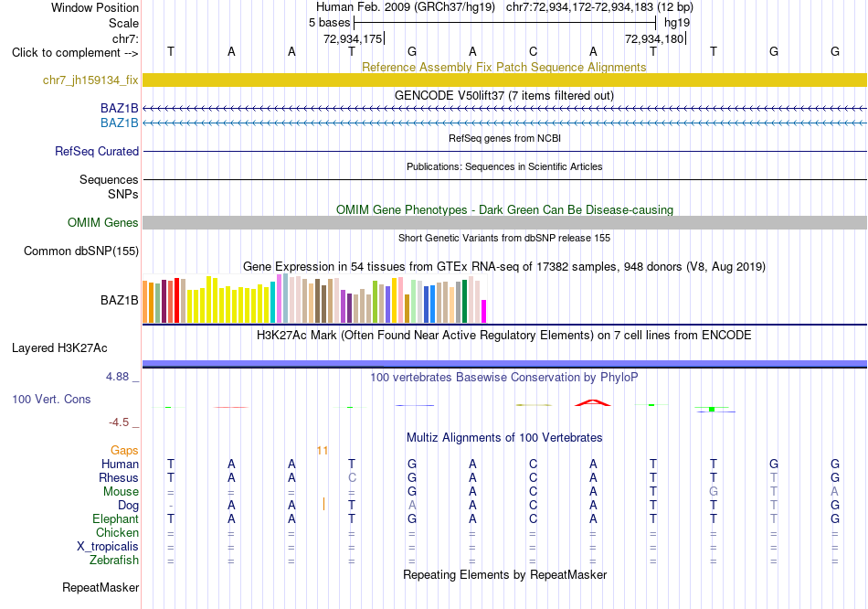Click the 72,934,180 coordinate marker
868x609 pixels.
click(x=654, y=38)
